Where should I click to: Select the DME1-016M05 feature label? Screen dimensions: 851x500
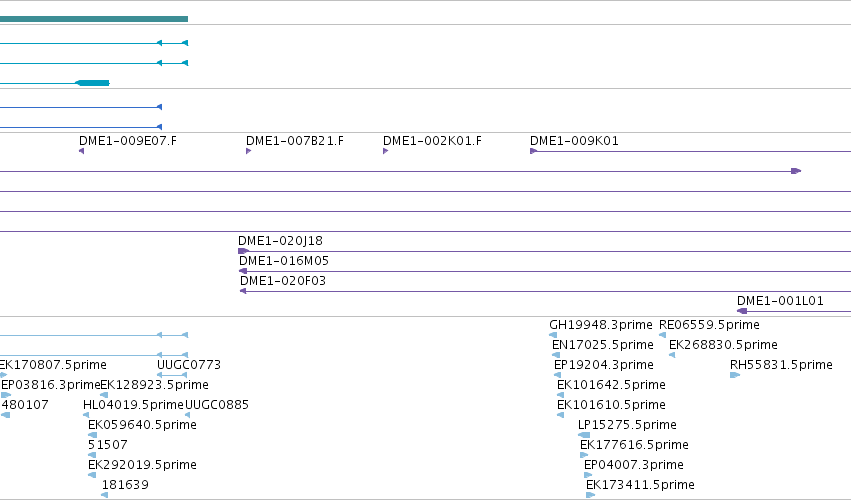coord(284,261)
